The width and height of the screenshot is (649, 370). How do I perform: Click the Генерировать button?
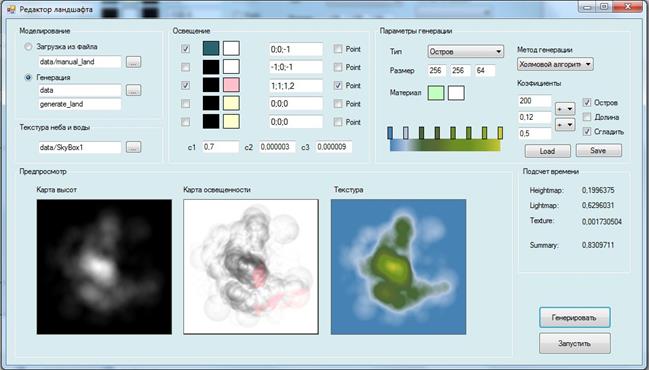[x=574, y=318]
